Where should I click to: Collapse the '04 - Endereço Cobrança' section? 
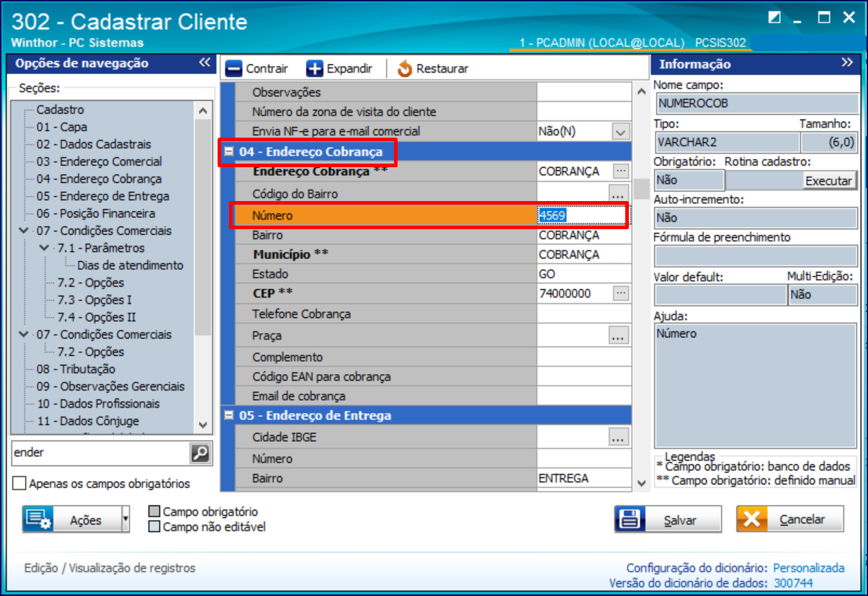click(x=229, y=152)
